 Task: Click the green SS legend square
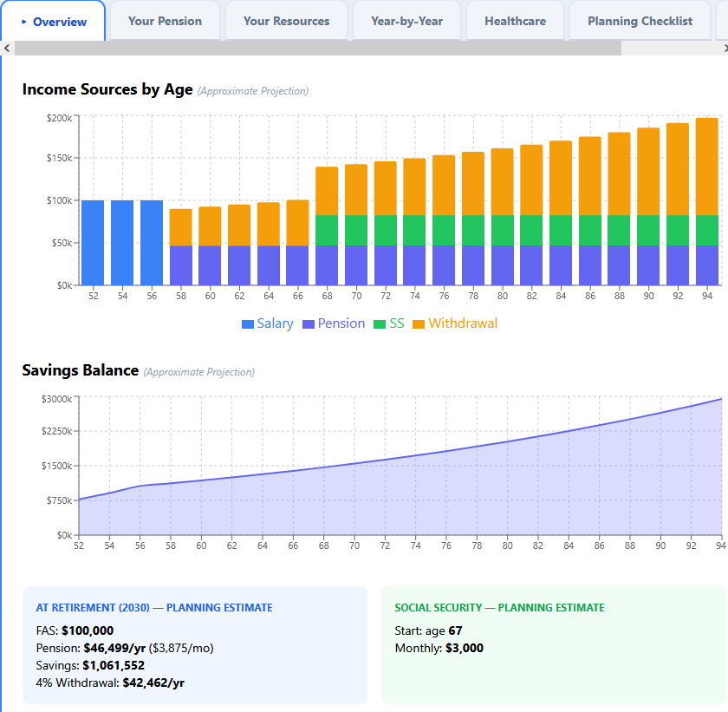click(x=377, y=323)
